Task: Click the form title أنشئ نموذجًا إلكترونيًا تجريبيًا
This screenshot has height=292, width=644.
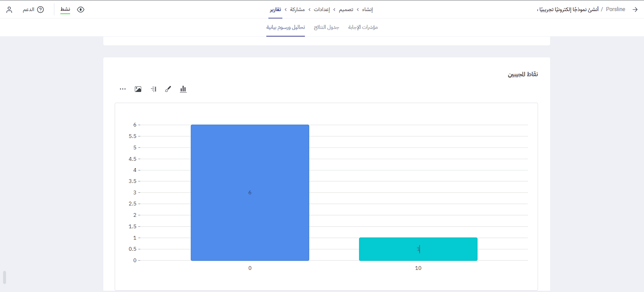Action: tap(568, 9)
